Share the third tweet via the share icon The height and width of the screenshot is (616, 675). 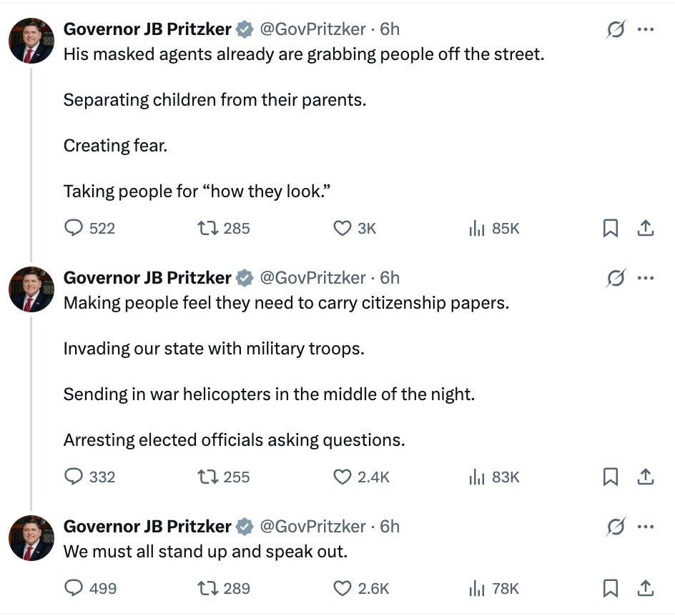(x=645, y=588)
